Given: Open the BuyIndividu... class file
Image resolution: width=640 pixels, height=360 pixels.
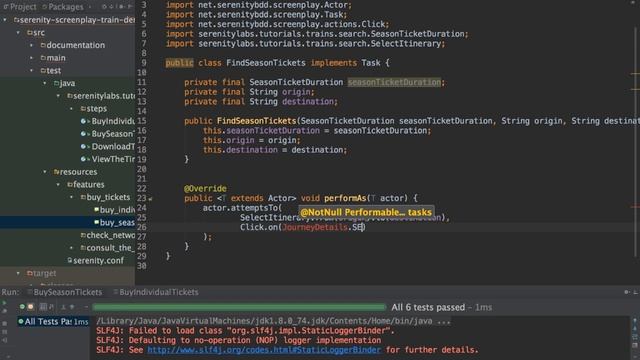Looking at the screenshot, I should point(108,121).
